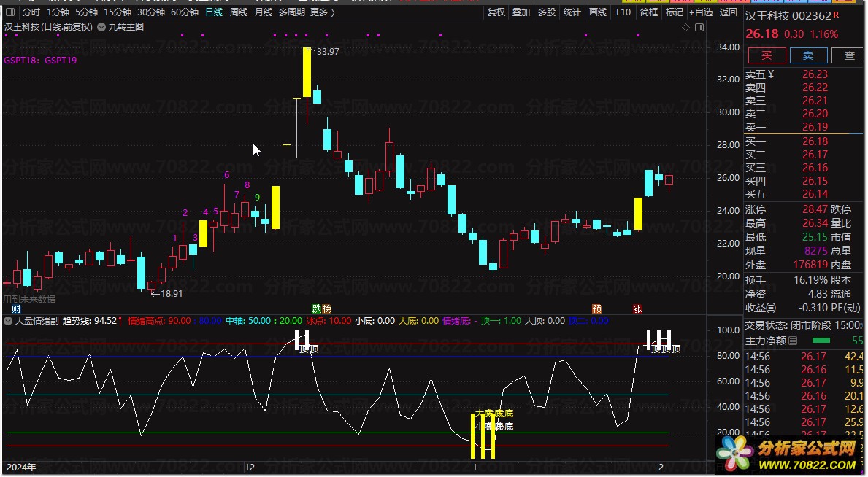868x477 pixels.
Task: Click the 涨 event marker icon
Action: (x=637, y=309)
